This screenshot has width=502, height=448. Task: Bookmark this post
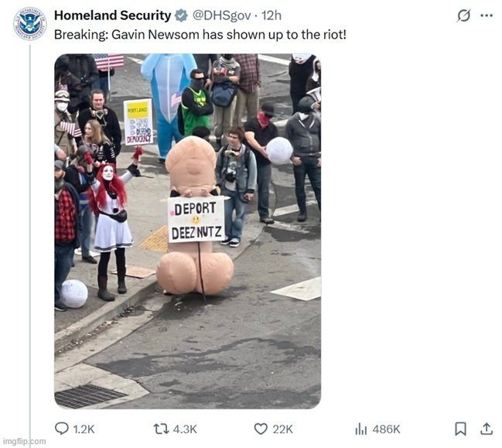460,429
